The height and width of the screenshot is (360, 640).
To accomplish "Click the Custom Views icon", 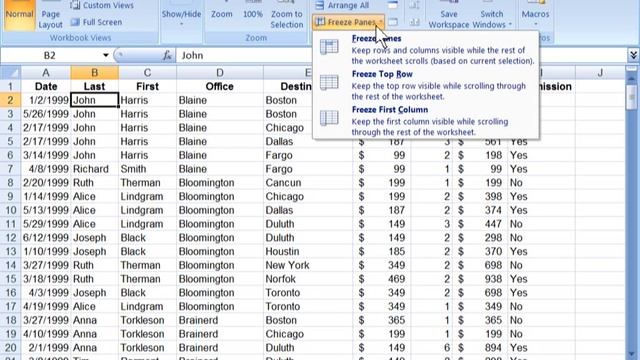I will 75,5.
